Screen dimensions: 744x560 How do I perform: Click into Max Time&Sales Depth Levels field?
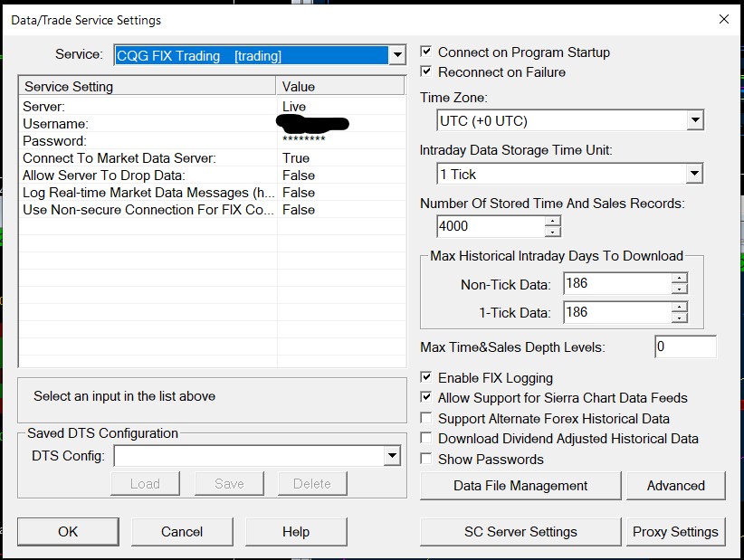pos(686,346)
